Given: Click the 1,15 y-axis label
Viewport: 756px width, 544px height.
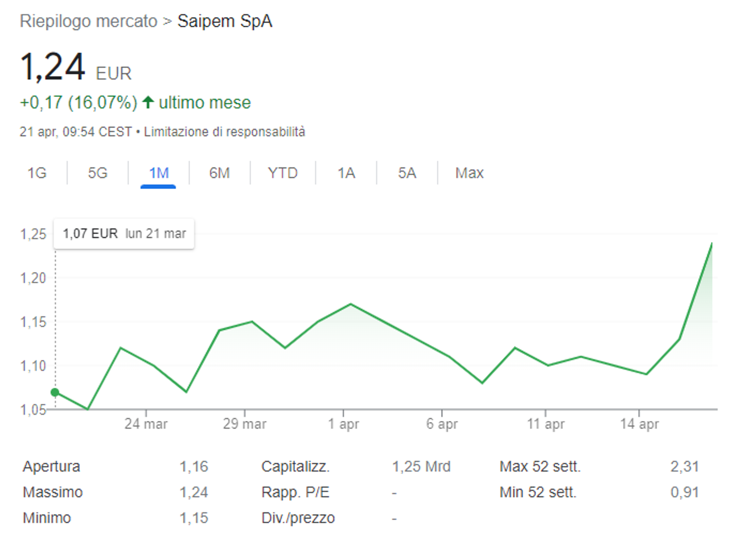Looking at the screenshot, I should (33, 322).
